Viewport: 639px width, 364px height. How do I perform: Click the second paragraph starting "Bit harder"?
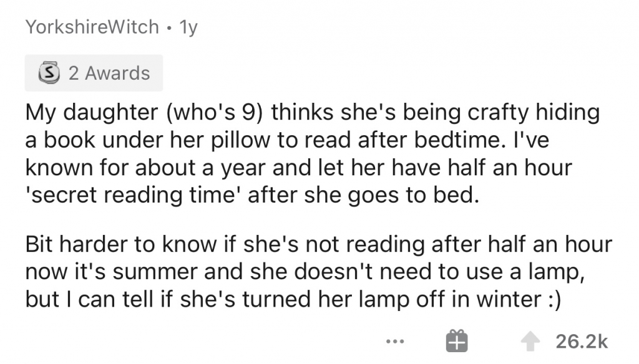pyautogui.click(x=318, y=271)
